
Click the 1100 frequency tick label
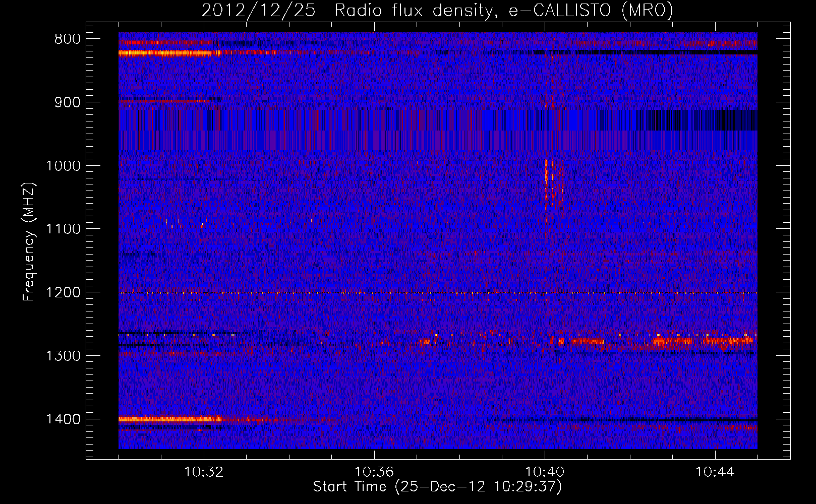63,229
